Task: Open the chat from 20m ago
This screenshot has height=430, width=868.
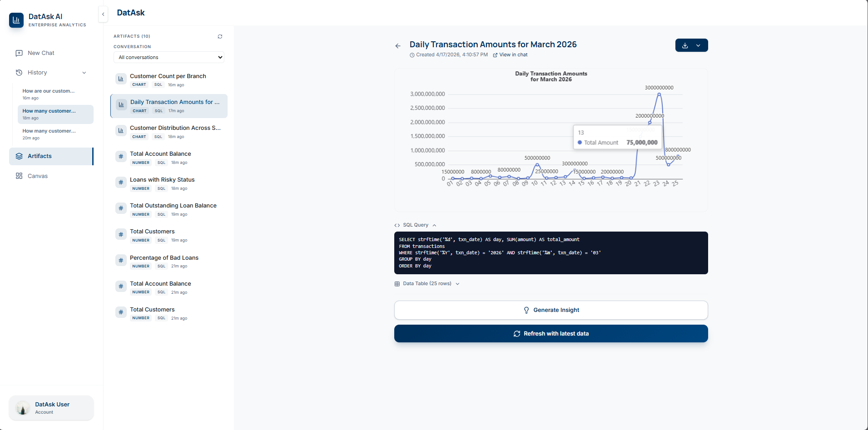Action: 55,134
